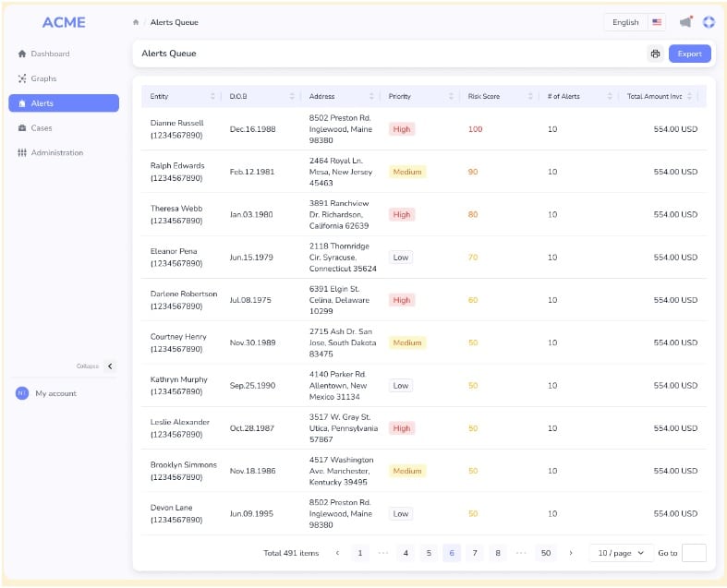The image size is (727, 588).
Task: Open the 10 / page size dropdown
Action: pos(621,553)
